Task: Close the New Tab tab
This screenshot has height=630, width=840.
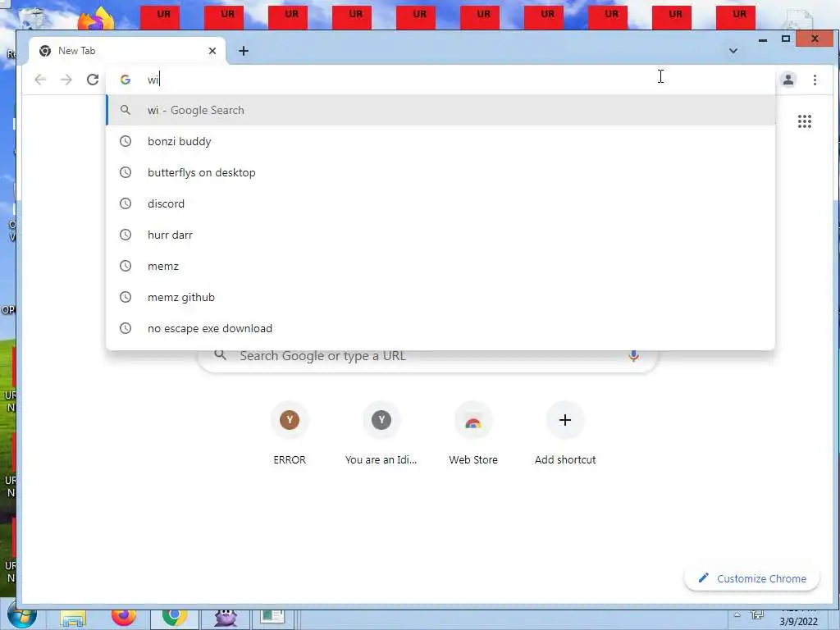Action: click(212, 51)
